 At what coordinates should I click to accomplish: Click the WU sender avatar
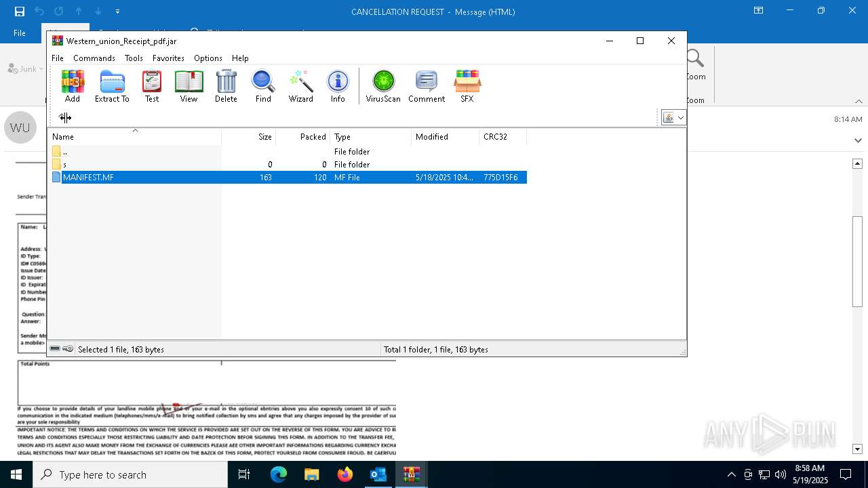[20, 127]
